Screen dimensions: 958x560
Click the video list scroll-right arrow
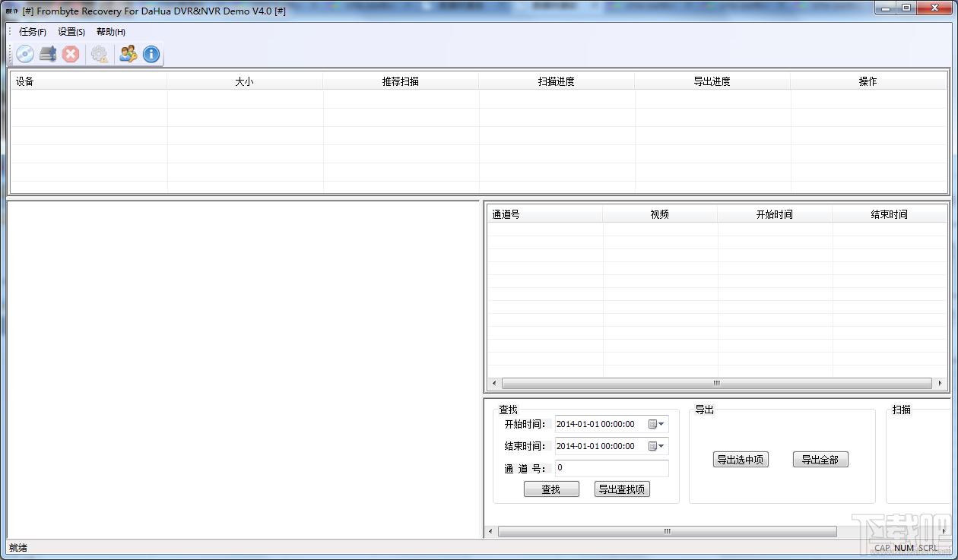(940, 384)
